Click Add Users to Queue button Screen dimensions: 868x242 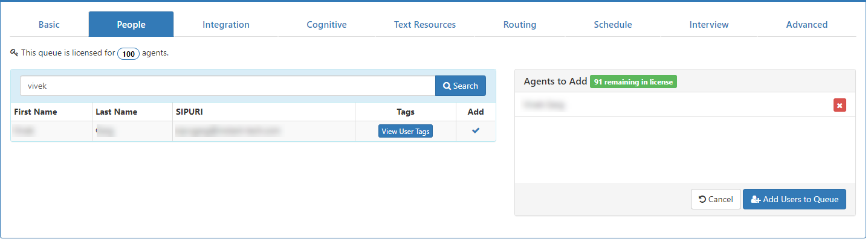tap(794, 199)
